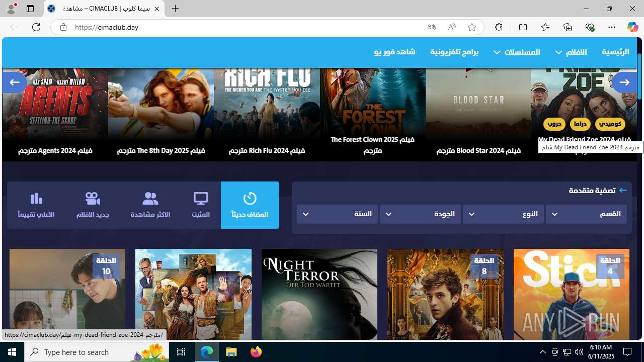Open a new browser tab

tap(175, 9)
